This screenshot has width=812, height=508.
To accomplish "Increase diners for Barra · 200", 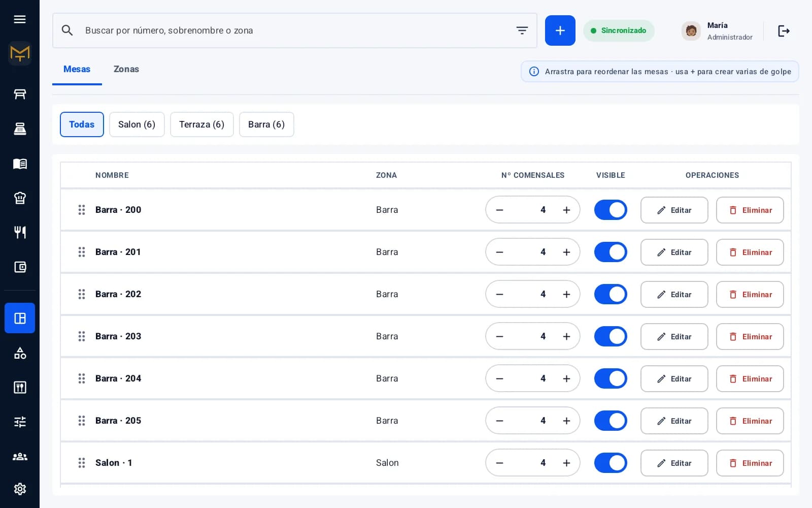I will [566, 210].
